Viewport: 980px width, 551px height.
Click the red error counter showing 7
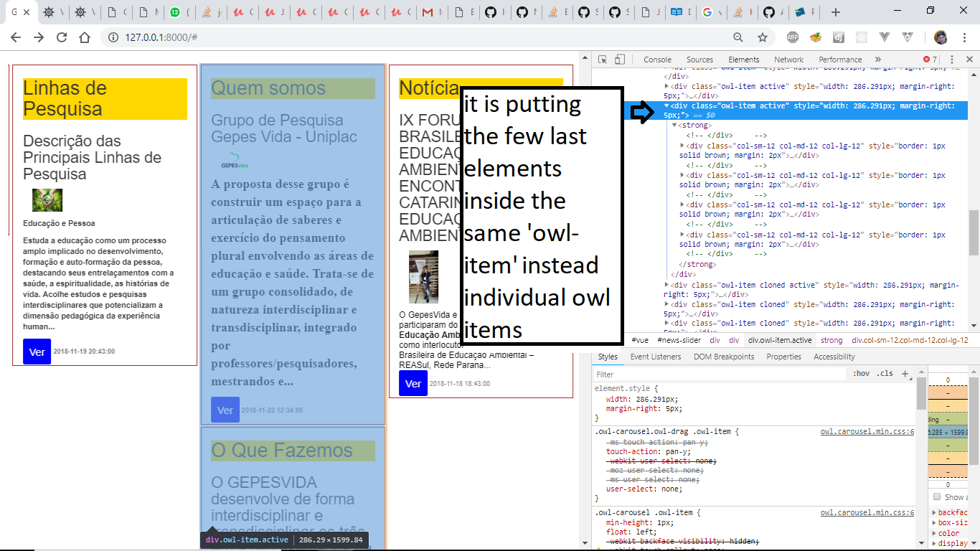coord(928,60)
